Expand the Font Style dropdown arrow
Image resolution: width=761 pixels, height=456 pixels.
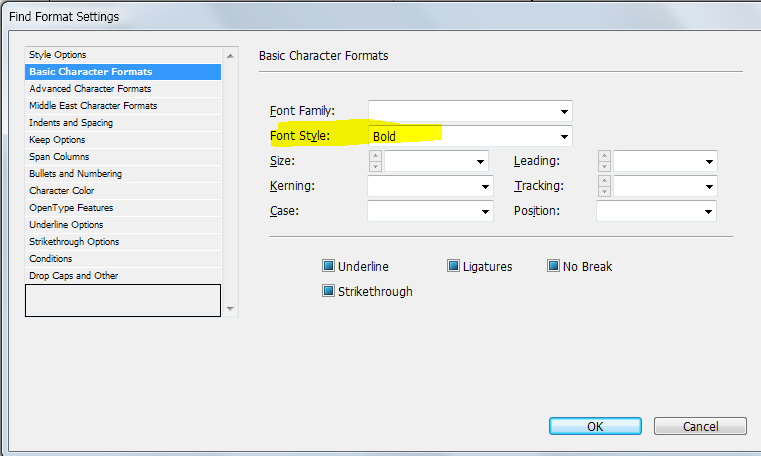pos(564,137)
